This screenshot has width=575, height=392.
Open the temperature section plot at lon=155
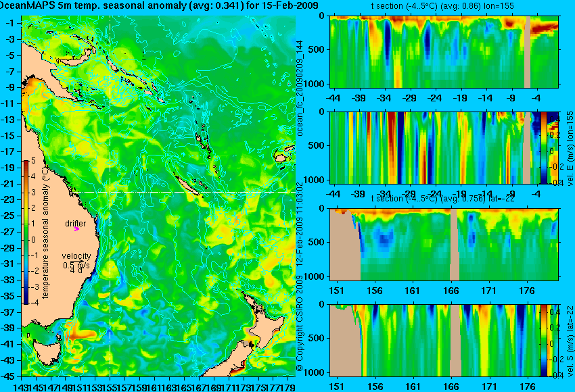tap(444, 51)
